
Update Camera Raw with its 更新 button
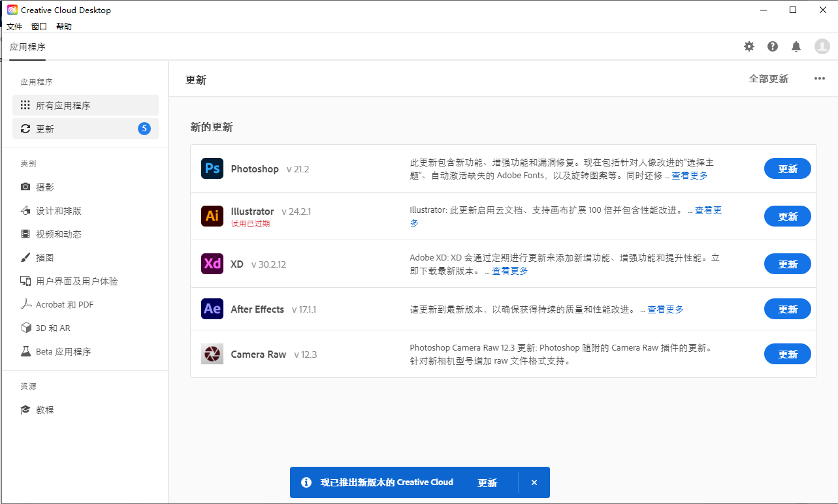click(x=788, y=354)
